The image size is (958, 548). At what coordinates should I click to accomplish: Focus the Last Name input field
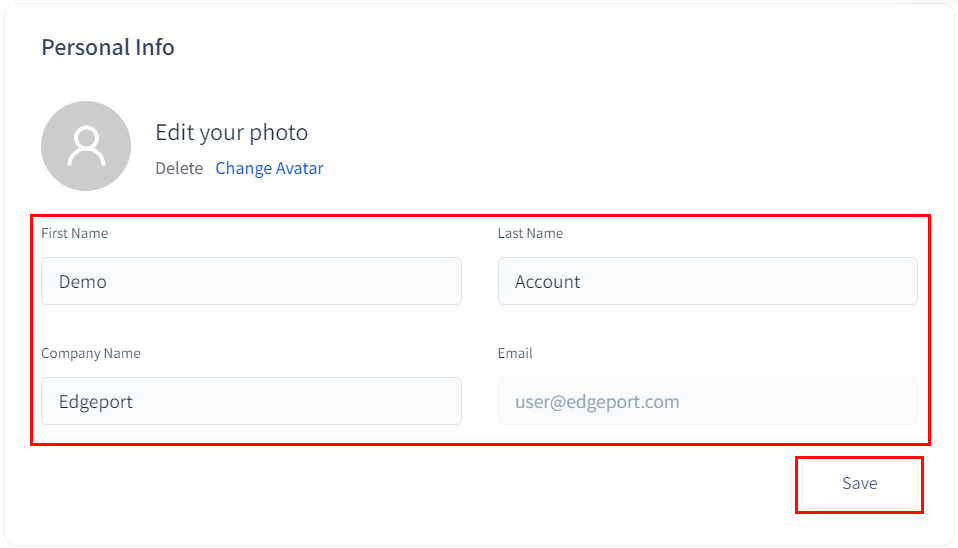click(x=707, y=281)
